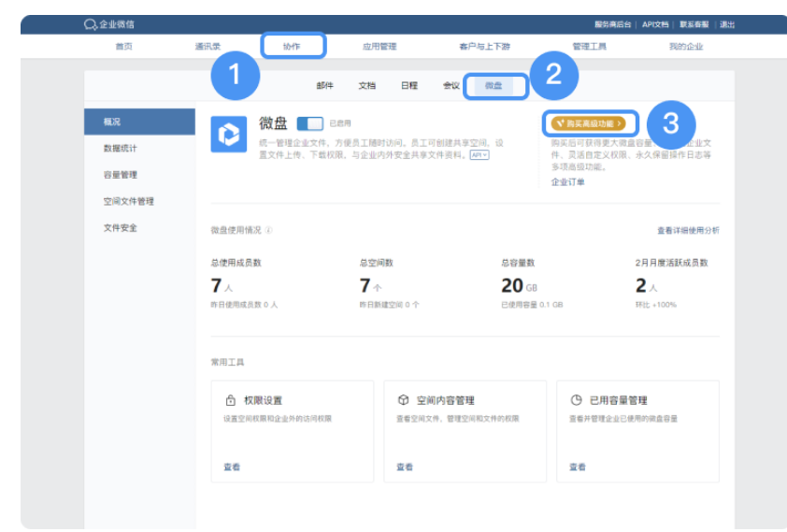Select the 微盘 sub-tab

pos(494,86)
